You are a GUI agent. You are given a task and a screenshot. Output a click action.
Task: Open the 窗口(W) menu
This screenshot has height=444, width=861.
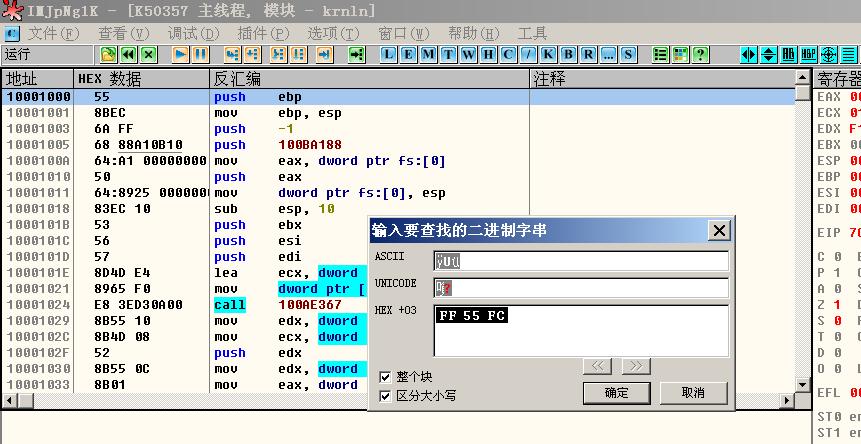coord(404,33)
